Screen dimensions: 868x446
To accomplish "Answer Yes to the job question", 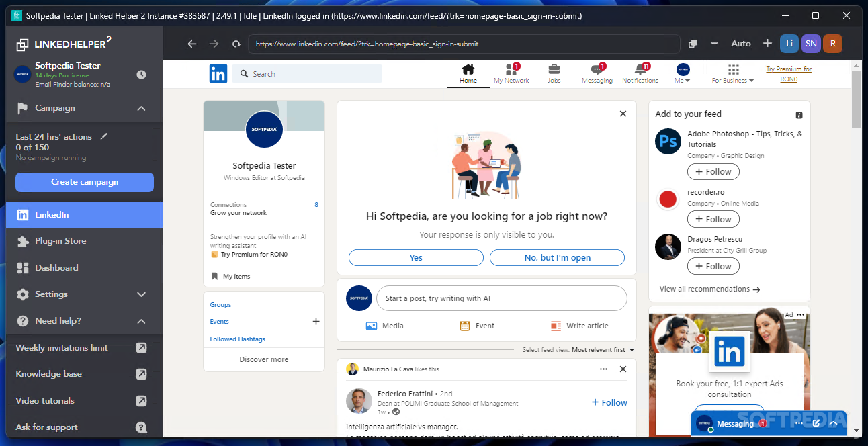I will click(x=416, y=258).
